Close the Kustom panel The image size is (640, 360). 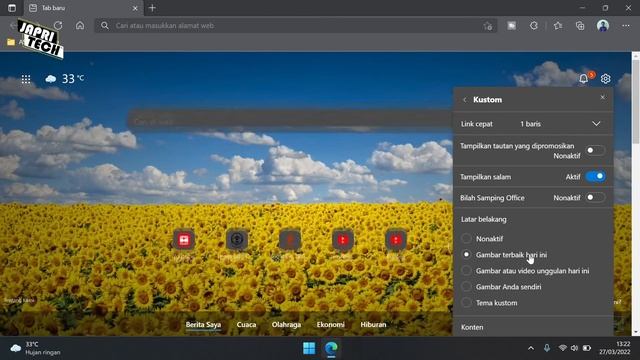(x=602, y=97)
